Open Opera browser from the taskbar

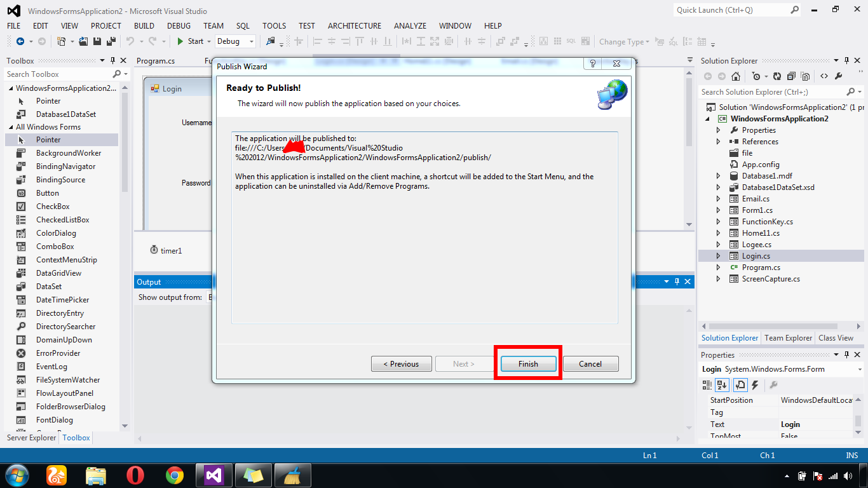(x=135, y=475)
